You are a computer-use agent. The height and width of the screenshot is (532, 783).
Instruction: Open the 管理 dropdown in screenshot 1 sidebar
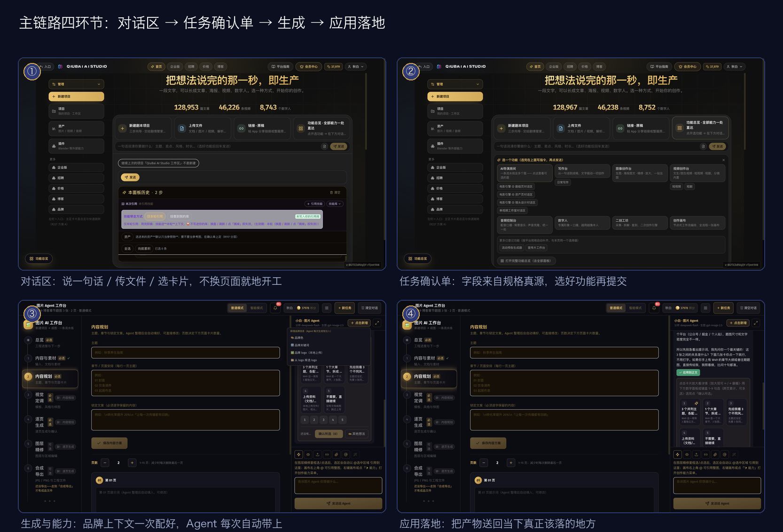[x=76, y=84]
